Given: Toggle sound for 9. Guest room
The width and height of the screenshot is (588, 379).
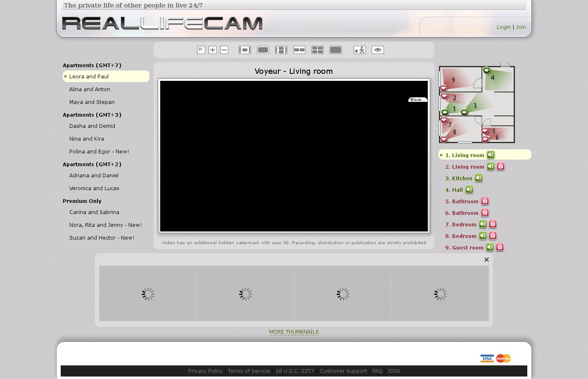Looking at the screenshot, I should click(490, 247).
